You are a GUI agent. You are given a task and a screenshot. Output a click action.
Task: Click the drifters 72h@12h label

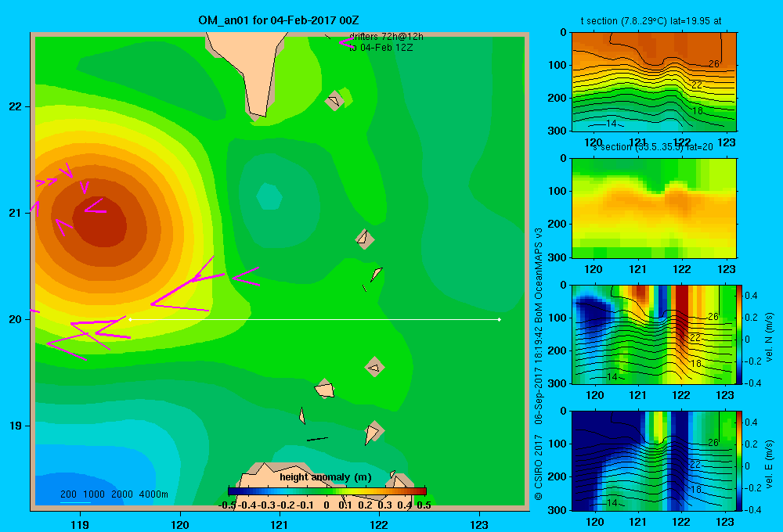tap(386, 37)
